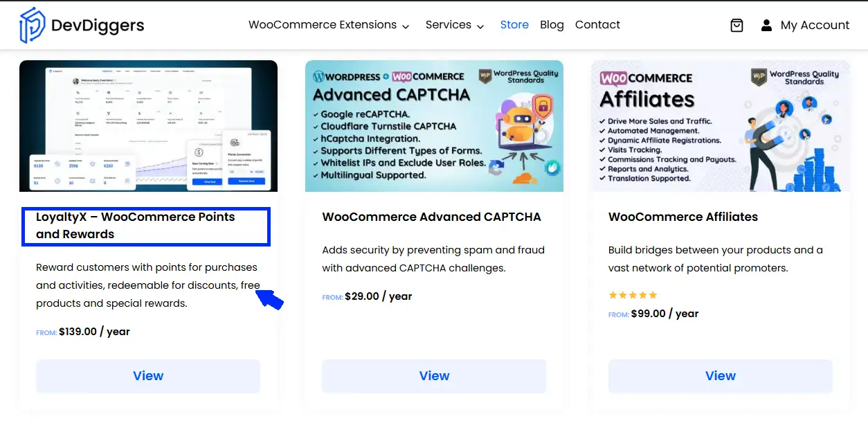Image resolution: width=868 pixels, height=430 pixels.
Task: Select the $139.00 / year price
Action: (94, 332)
